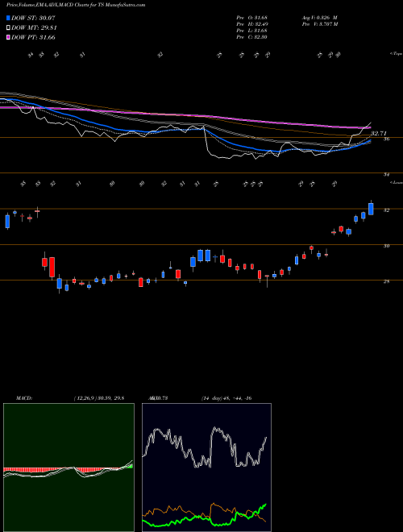Click the 30 axis label on candlestick chart
Image resolution: width=403 pixels, height=532 pixels.
[386, 246]
